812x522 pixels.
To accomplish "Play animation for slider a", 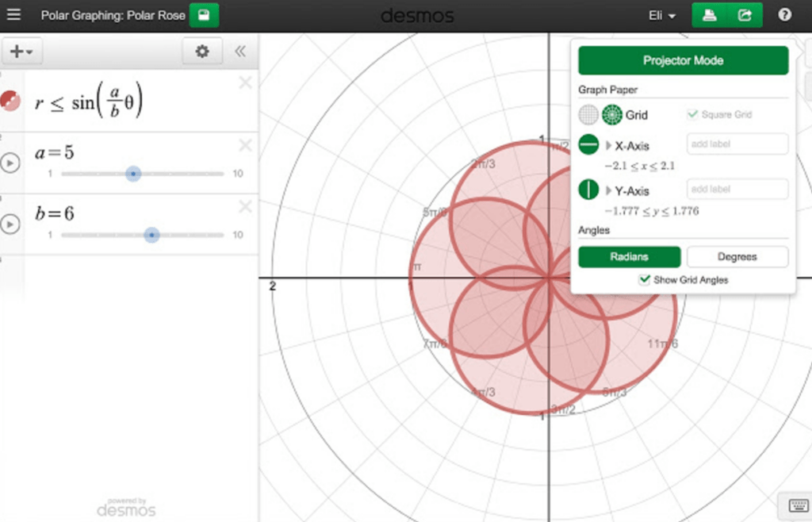I will pyautogui.click(x=10, y=163).
